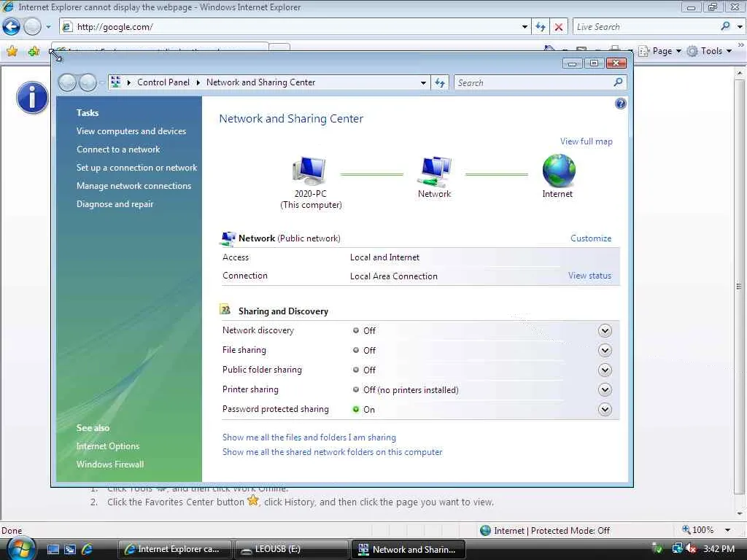Expand the Public folder sharing settings
The width and height of the screenshot is (747, 560).
(x=605, y=370)
